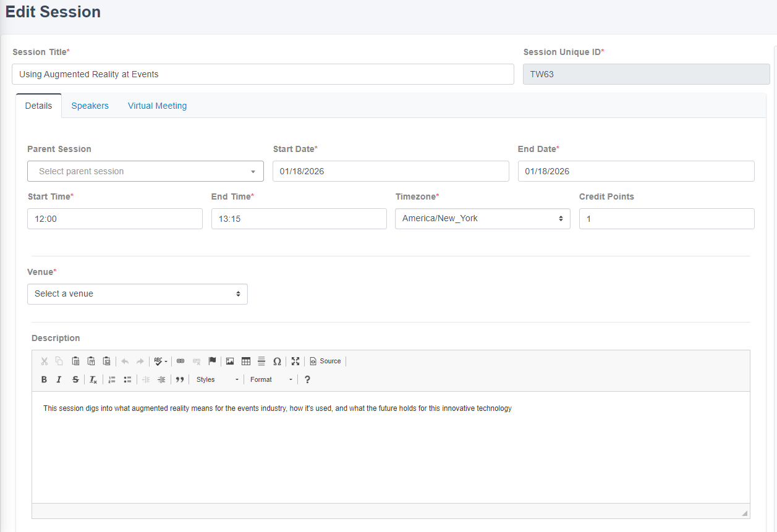Switch editor to Source view

pyautogui.click(x=326, y=361)
